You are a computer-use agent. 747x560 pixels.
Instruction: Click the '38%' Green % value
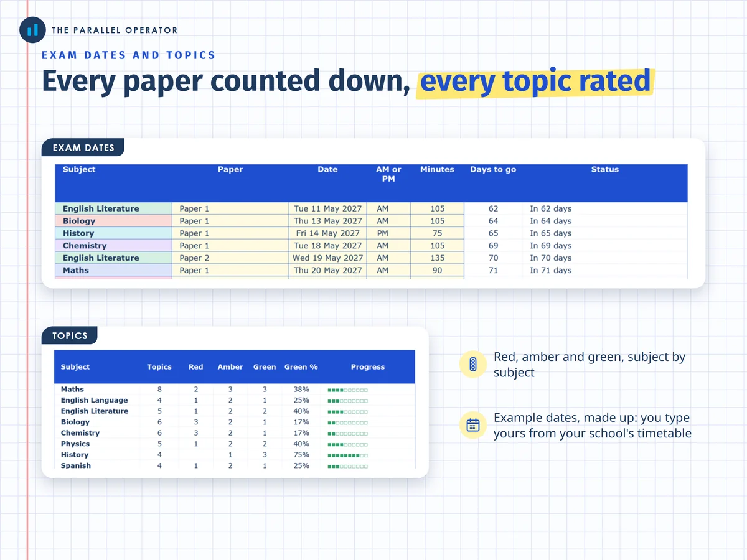(x=301, y=390)
